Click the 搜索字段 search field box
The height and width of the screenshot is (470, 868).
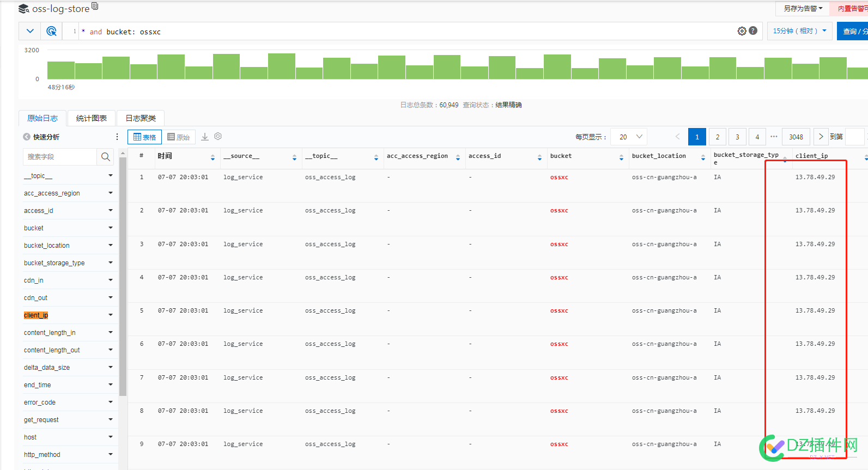click(60, 157)
